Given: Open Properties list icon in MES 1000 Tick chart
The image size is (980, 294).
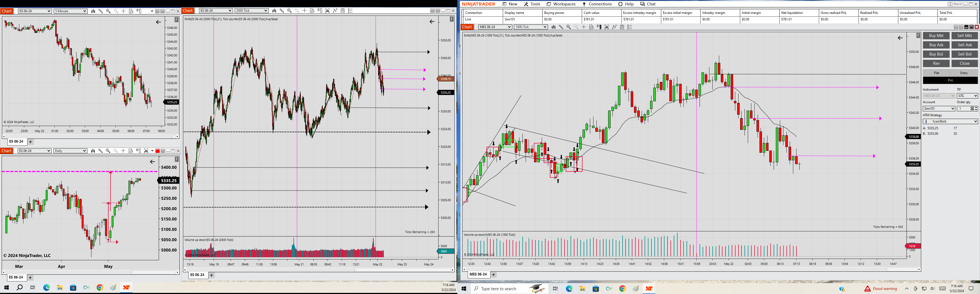Looking at the screenshot, I should click(x=630, y=27).
